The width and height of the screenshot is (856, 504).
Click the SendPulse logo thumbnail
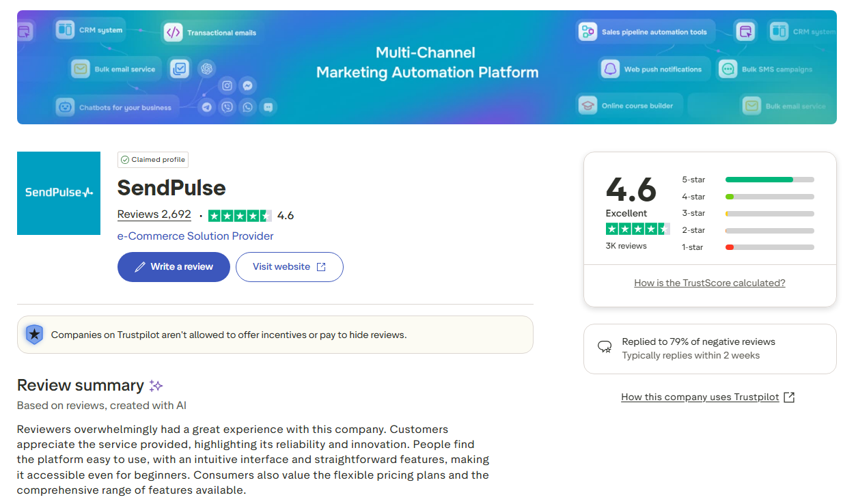pyautogui.click(x=59, y=193)
